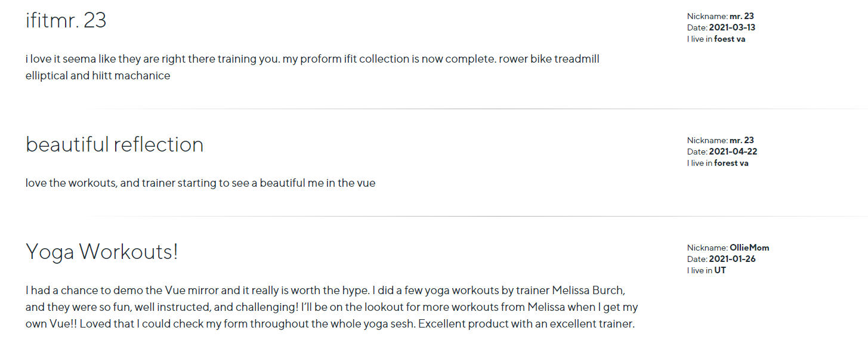Click the date 2021-01-26
Viewport: 868px width, 355px height.
pos(732,259)
